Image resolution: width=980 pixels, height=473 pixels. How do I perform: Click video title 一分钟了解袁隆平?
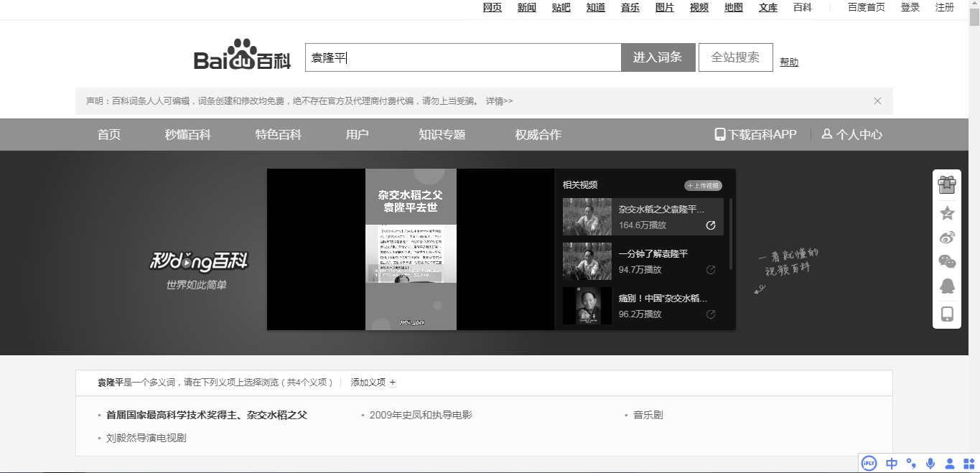coord(653,254)
